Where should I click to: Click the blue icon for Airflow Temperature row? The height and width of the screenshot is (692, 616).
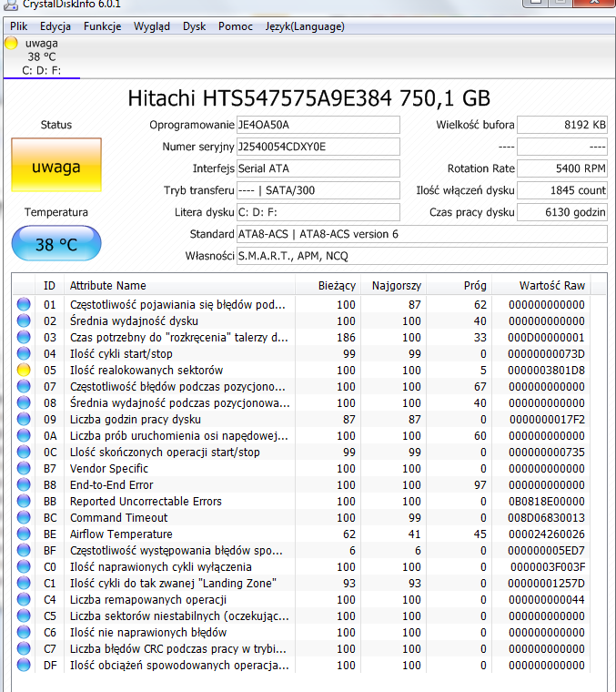pyautogui.click(x=24, y=534)
